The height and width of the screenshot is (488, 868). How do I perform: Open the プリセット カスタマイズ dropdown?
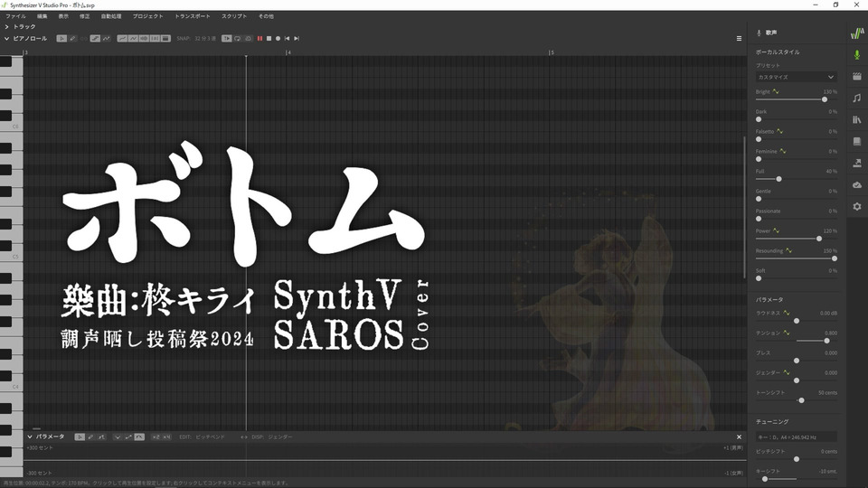(796, 77)
